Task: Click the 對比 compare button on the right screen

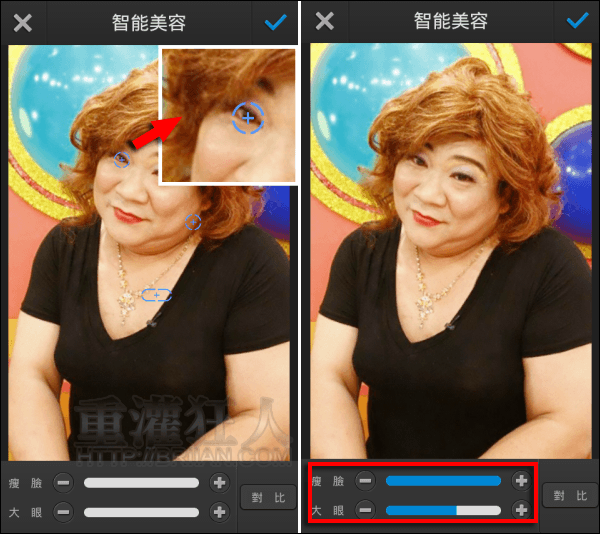Action: (568, 495)
